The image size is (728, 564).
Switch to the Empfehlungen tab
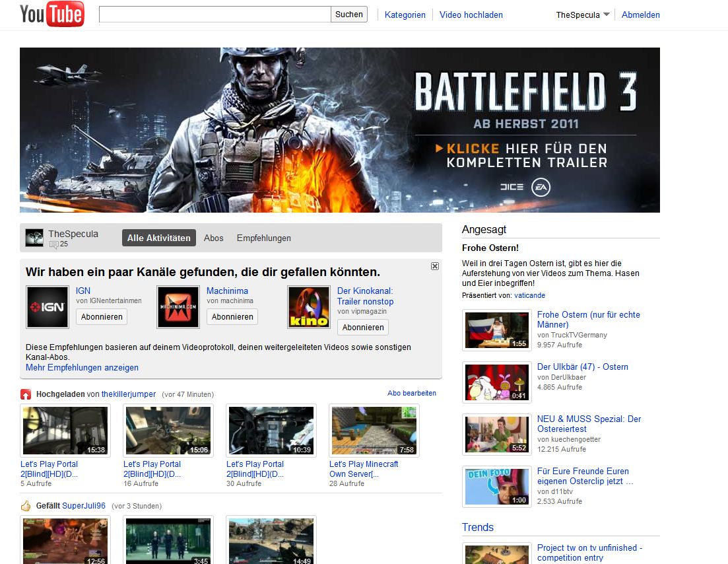pyautogui.click(x=264, y=238)
